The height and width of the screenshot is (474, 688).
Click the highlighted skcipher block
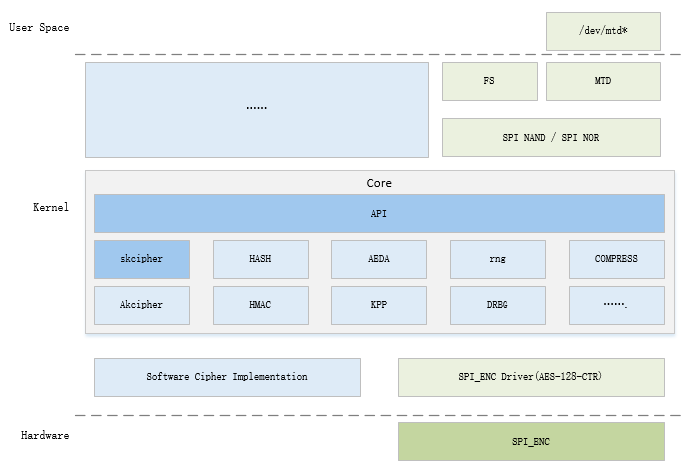[142, 259]
